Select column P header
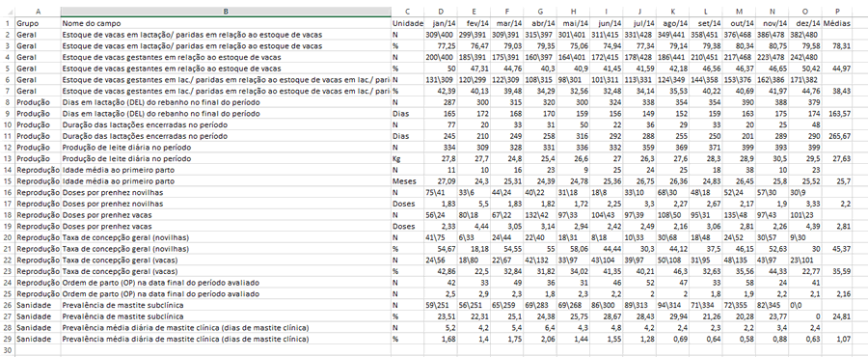Viewport: 868px width, 357px height. click(x=837, y=11)
